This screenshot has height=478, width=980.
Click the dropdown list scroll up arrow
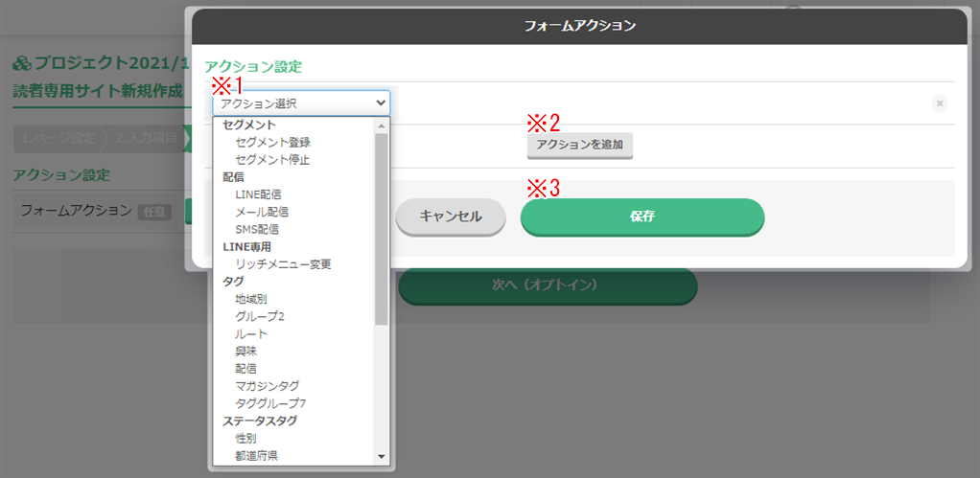coord(382,125)
